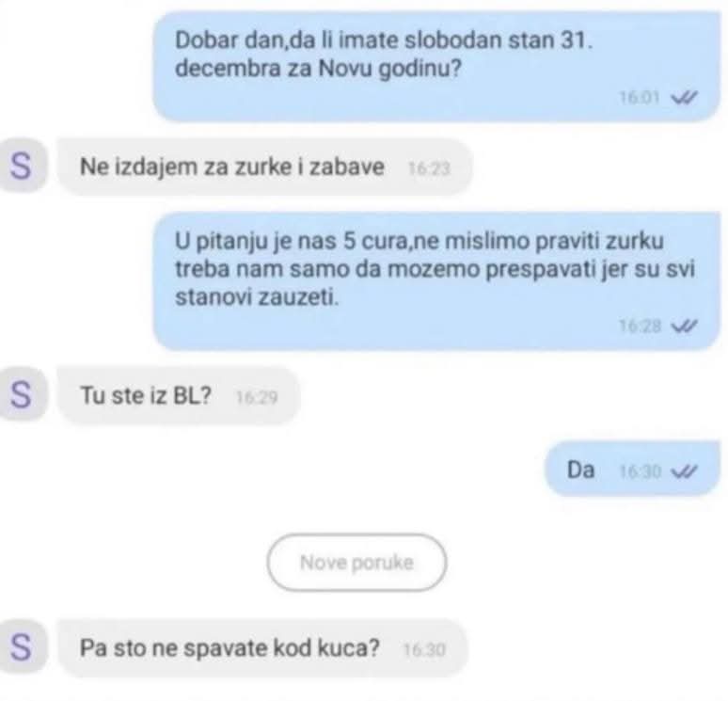Viewport: 728px width, 701px height.
Task: Select the 'Ne izdajem za zurke i zabave' message
Action: point(264,167)
